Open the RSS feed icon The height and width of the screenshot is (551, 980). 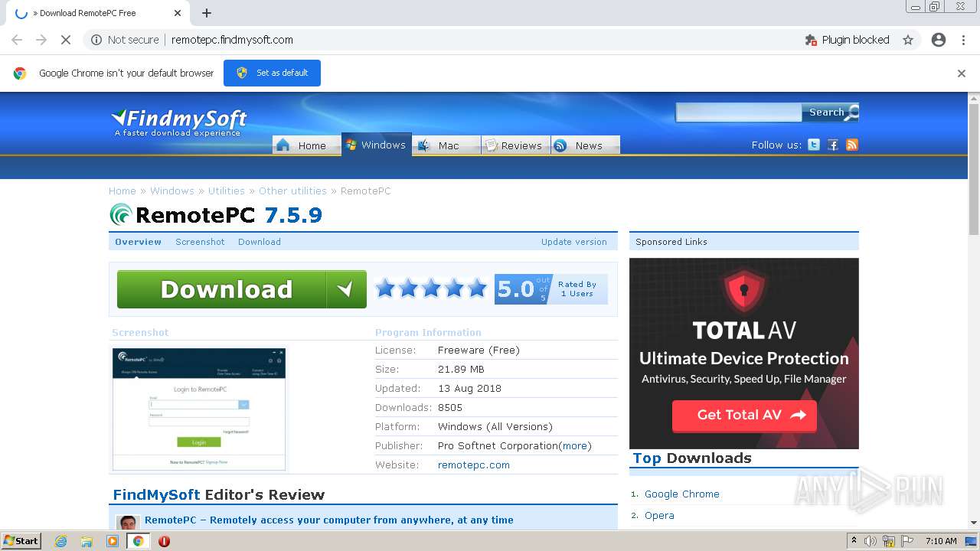pyautogui.click(x=852, y=145)
